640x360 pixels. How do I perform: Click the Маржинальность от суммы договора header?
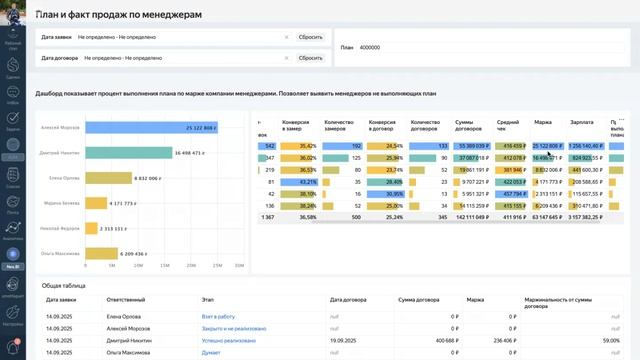558,303
